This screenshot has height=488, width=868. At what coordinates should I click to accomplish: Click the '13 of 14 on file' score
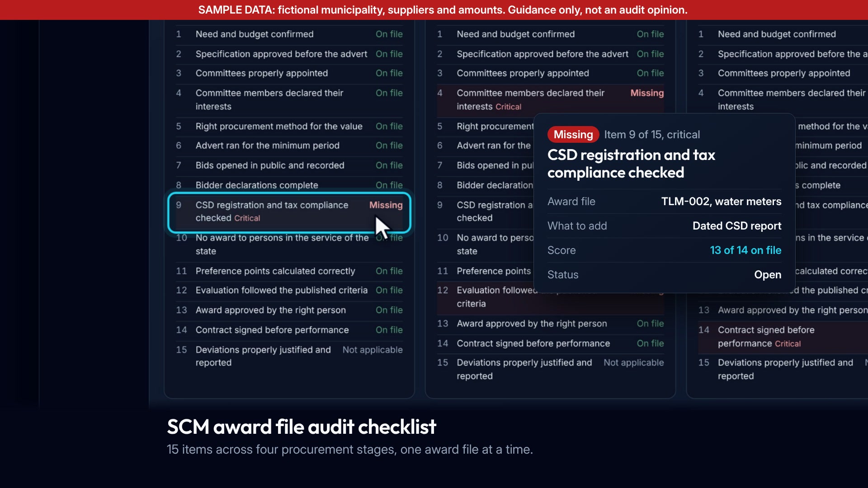click(x=745, y=250)
